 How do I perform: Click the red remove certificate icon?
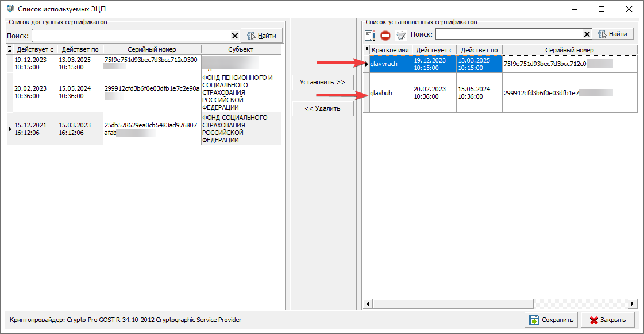click(x=385, y=35)
